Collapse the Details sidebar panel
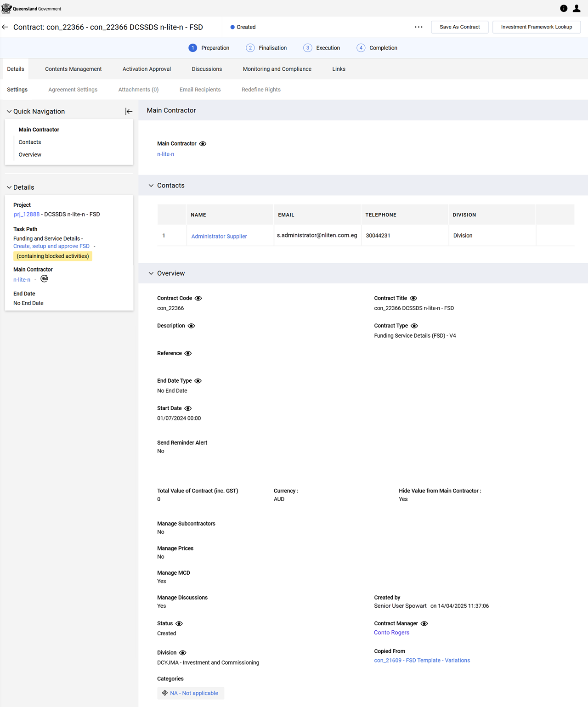 tap(9, 187)
